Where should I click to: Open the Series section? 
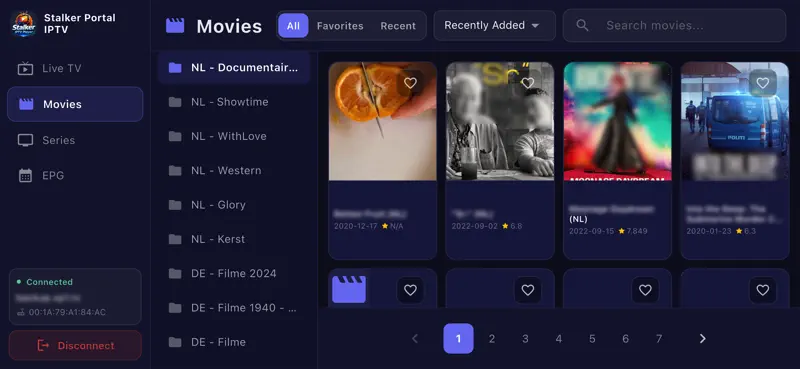point(75,140)
